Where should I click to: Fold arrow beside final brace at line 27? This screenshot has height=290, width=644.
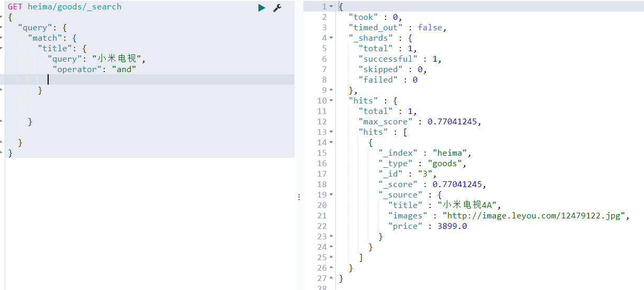[x=331, y=279]
